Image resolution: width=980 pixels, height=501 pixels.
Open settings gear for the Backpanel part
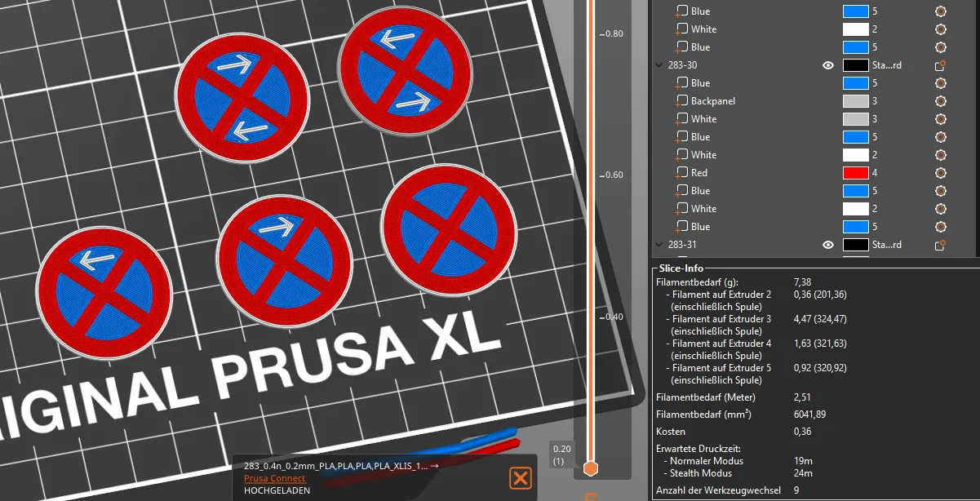click(x=941, y=101)
